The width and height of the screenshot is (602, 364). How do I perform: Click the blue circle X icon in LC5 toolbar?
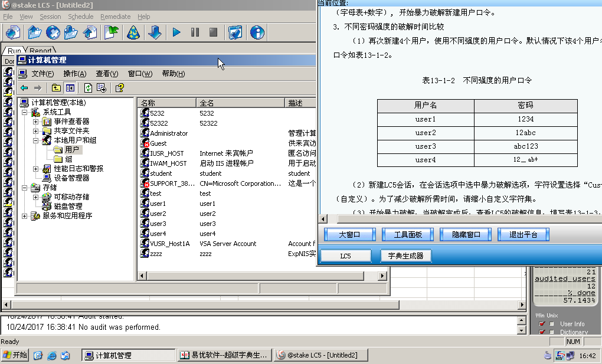tap(53, 32)
